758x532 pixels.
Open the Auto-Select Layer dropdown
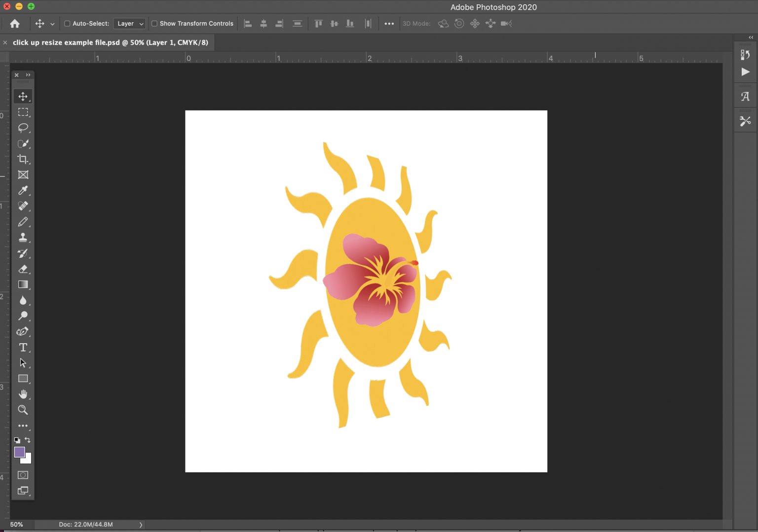pos(129,23)
